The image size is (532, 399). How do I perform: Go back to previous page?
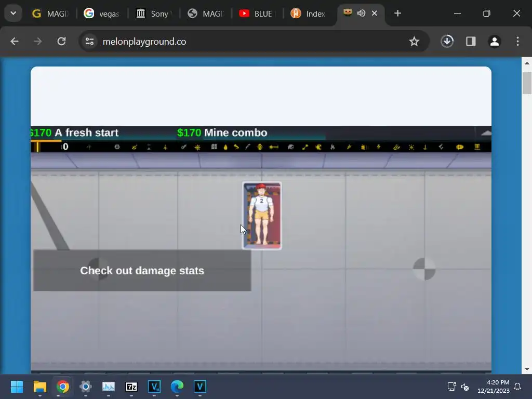click(x=15, y=42)
